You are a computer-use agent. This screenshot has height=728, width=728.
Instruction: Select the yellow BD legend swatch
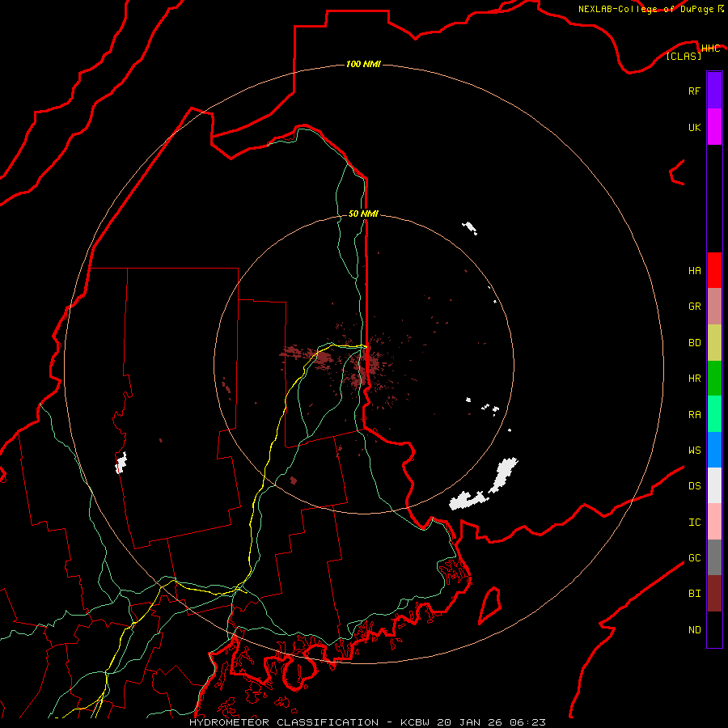[714, 343]
